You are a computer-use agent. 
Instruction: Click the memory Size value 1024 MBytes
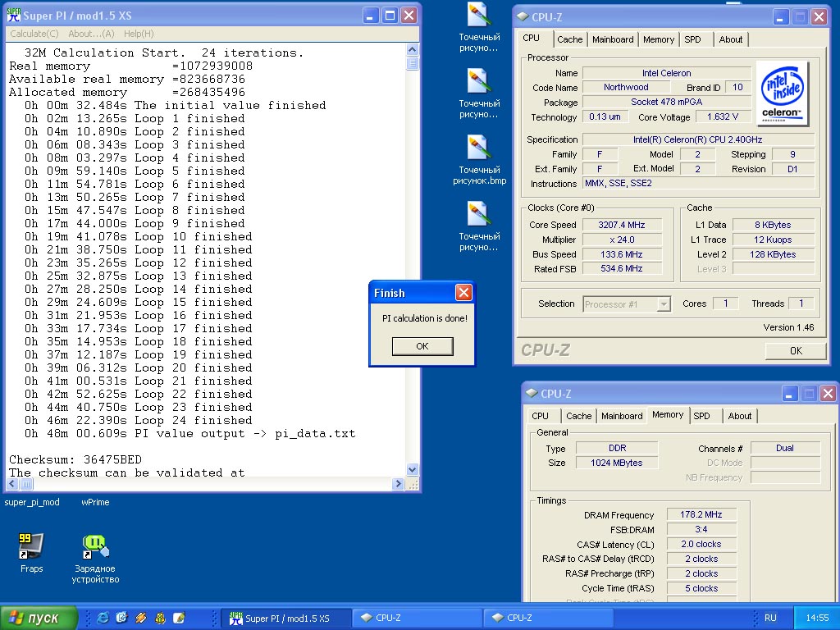(616, 463)
